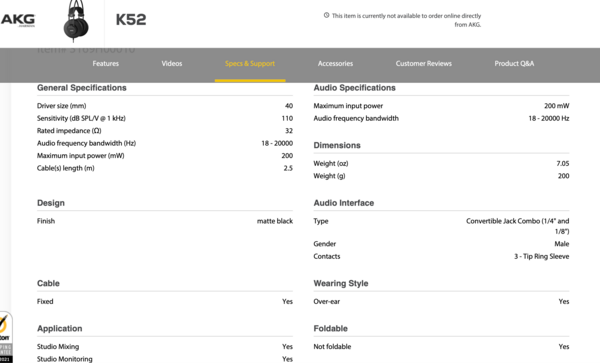600x363 pixels.
Task: Click the Cable section heading
Action: [x=48, y=283]
